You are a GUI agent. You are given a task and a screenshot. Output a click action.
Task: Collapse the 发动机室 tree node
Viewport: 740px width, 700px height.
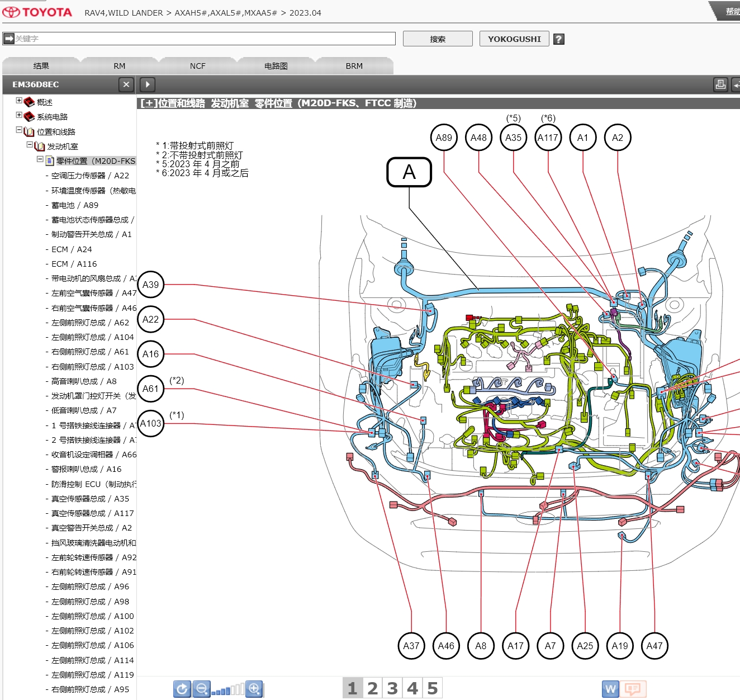[x=30, y=145]
